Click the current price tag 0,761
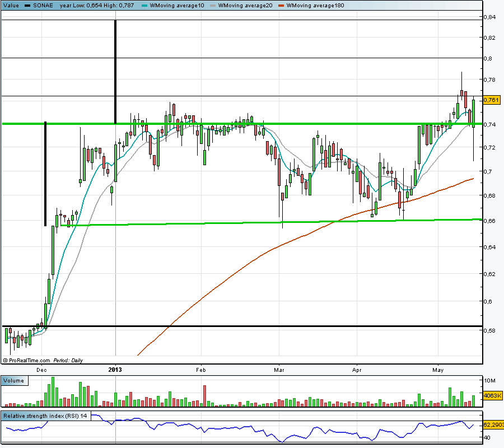The width and height of the screenshot is (504, 448). [x=492, y=100]
